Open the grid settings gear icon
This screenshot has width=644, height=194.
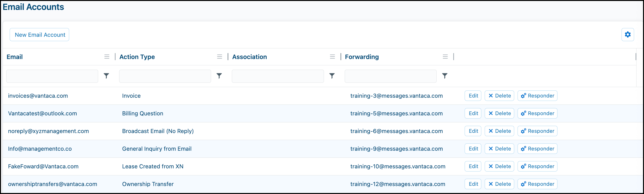click(x=628, y=35)
